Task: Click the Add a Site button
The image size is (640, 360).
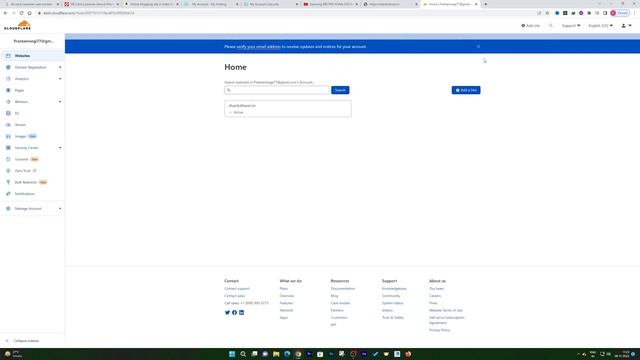Action: 466,90
